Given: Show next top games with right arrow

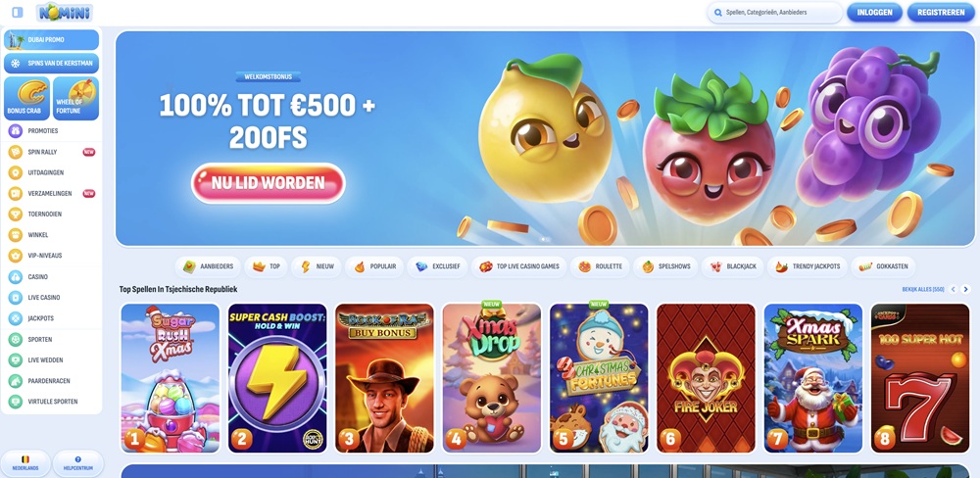Looking at the screenshot, I should [x=965, y=289].
